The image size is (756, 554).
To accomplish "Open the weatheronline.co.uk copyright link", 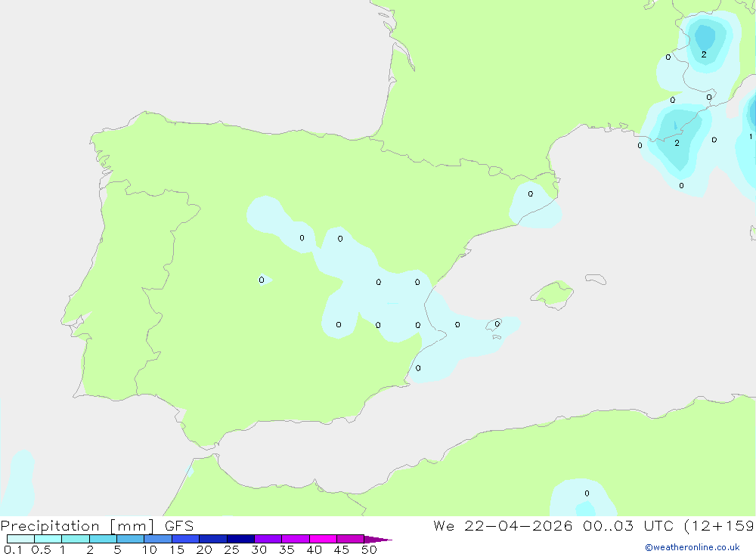I will pos(692,547).
